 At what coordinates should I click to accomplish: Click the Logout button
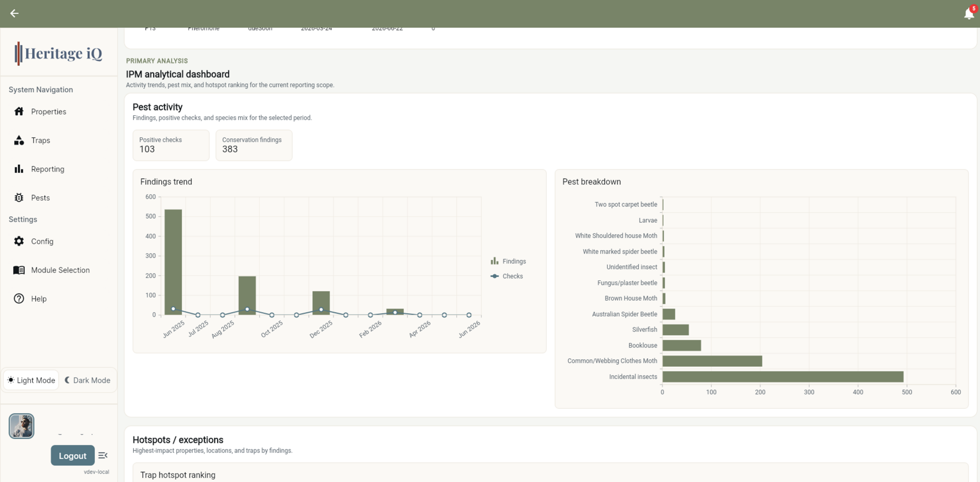pyautogui.click(x=73, y=456)
